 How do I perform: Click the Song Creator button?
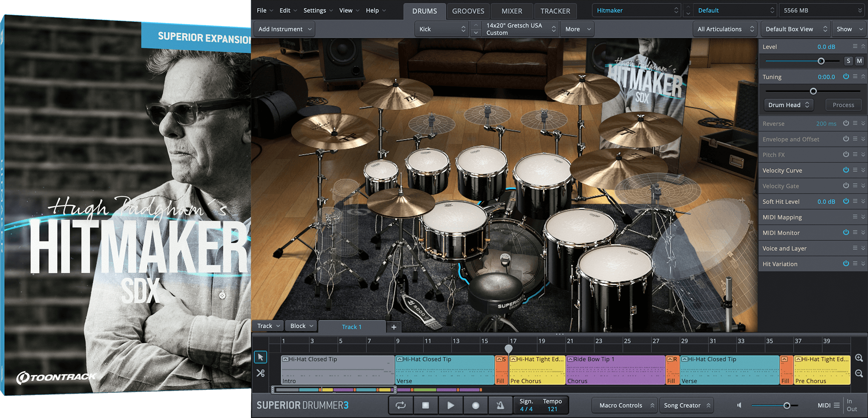[x=687, y=405]
